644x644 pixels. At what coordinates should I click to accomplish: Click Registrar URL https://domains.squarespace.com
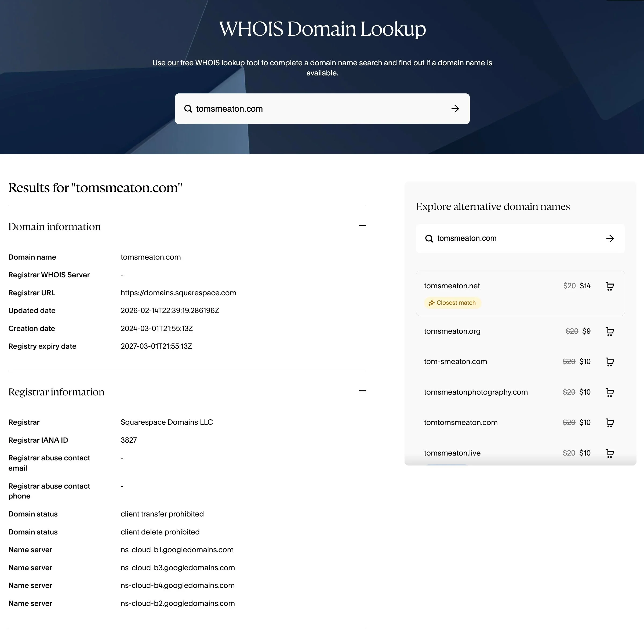[178, 293]
